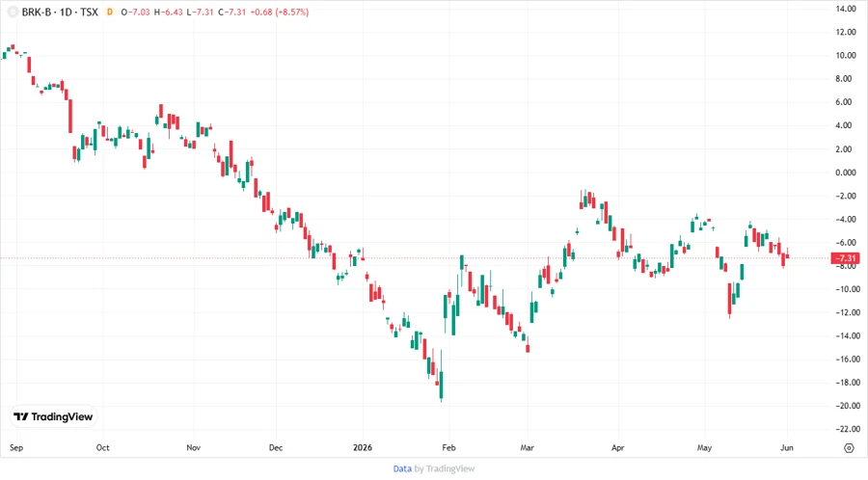Click the O-7.03 open value

[136, 12]
